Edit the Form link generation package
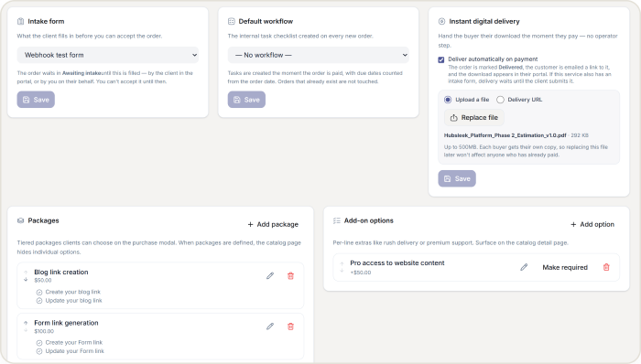 [x=270, y=327]
